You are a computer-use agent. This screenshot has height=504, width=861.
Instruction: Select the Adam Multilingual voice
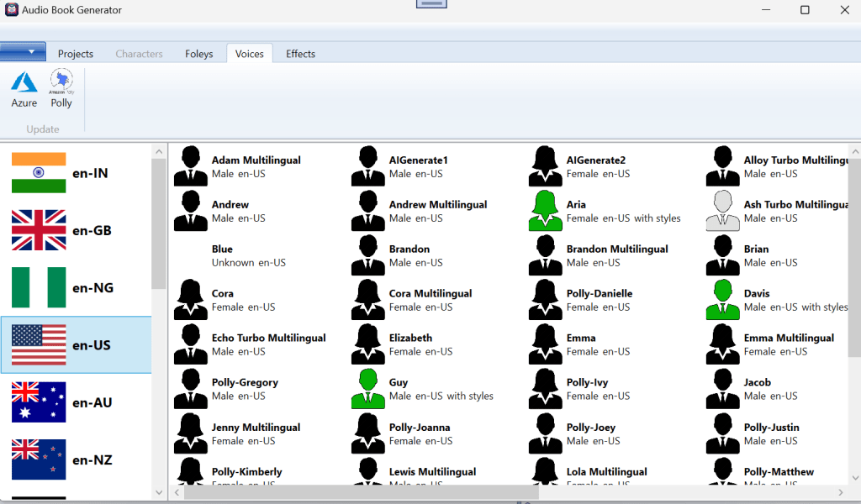[256, 160]
